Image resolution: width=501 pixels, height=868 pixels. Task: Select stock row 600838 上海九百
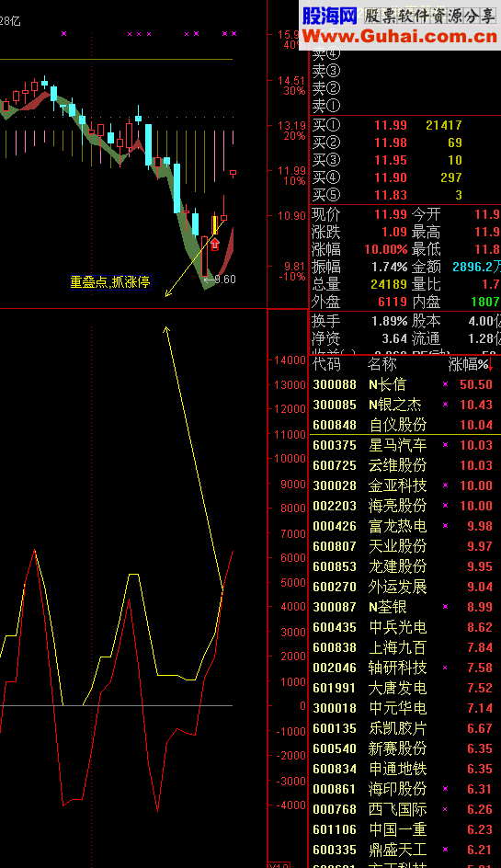click(x=404, y=647)
